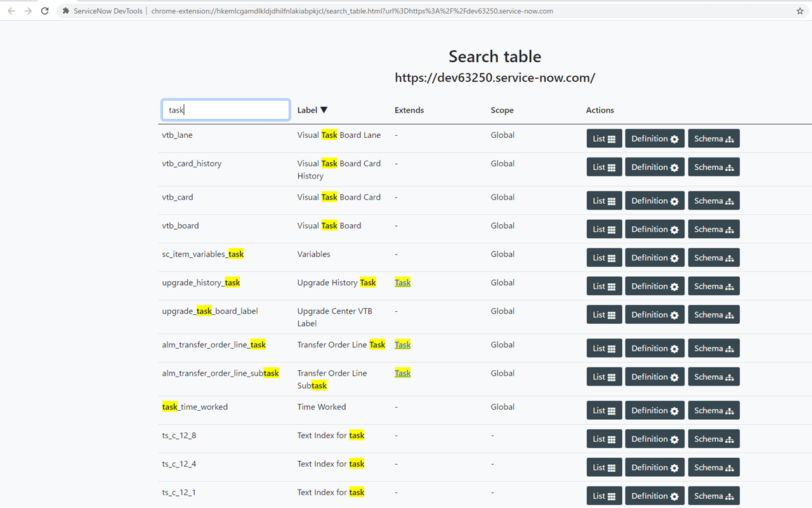Open List for ts_c_12_8
The height and width of the screenshot is (508, 812).
(604, 439)
